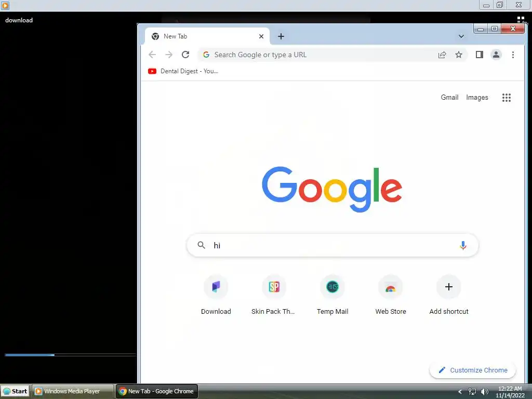Open the Chrome profile avatar
This screenshot has height=399, width=532.
point(496,55)
